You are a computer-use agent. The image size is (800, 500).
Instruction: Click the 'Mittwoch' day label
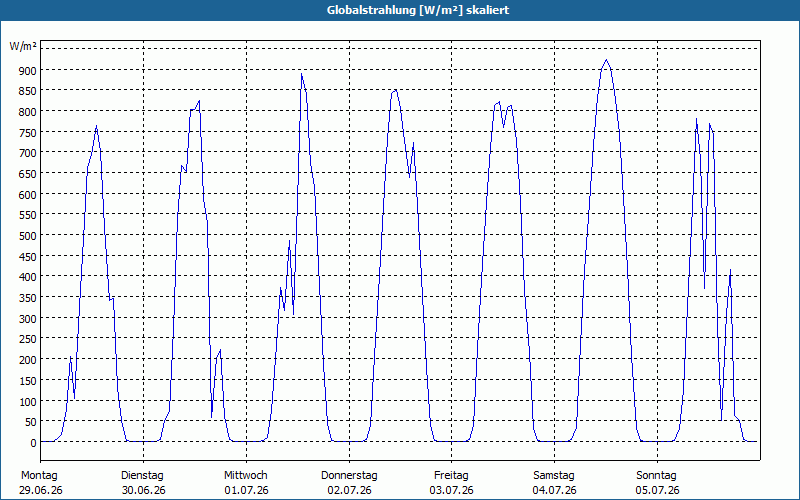point(246,476)
